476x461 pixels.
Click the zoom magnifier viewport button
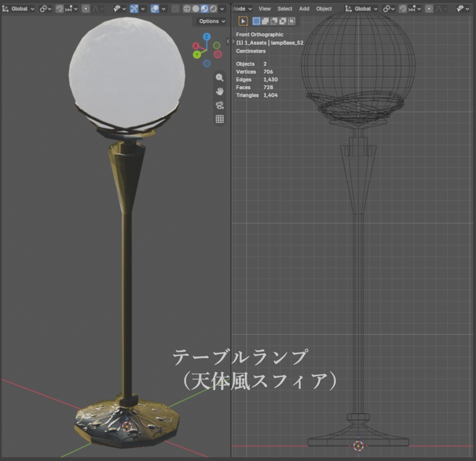(x=220, y=77)
